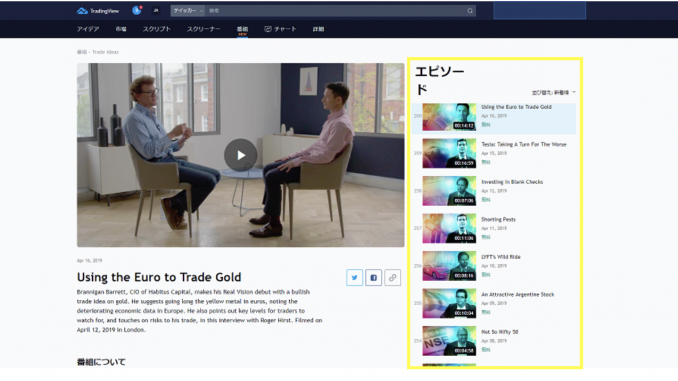The width and height of the screenshot is (678, 381).
Task: Click the Trade Ideas breadcrumb
Action: click(106, 52)
